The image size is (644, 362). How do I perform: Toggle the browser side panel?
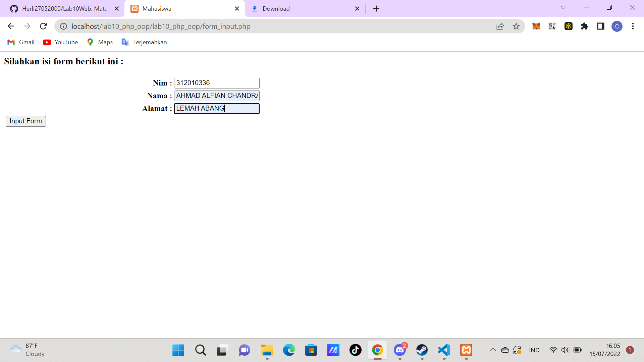pos(601,26)
